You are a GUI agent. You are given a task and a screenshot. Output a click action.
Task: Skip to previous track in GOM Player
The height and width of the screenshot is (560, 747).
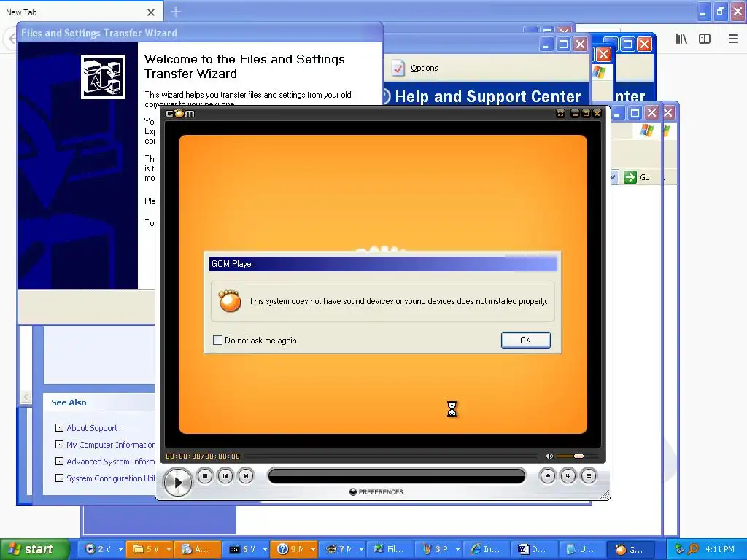[x=225, y=475]
